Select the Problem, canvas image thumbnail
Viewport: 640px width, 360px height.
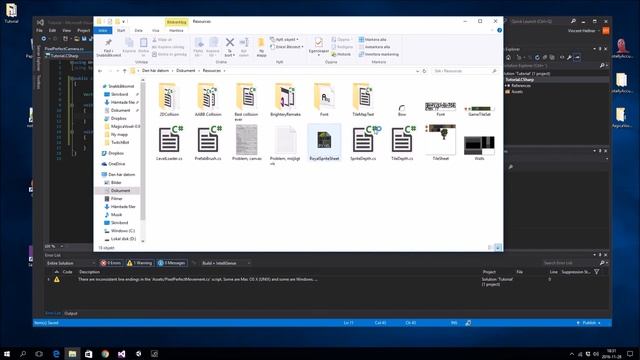click(x=247, y=140)
